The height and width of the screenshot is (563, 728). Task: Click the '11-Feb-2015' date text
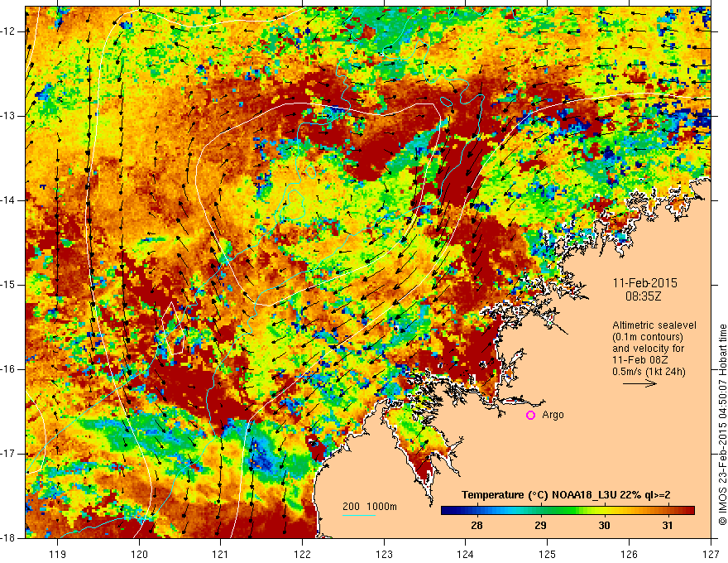point(645,283)
